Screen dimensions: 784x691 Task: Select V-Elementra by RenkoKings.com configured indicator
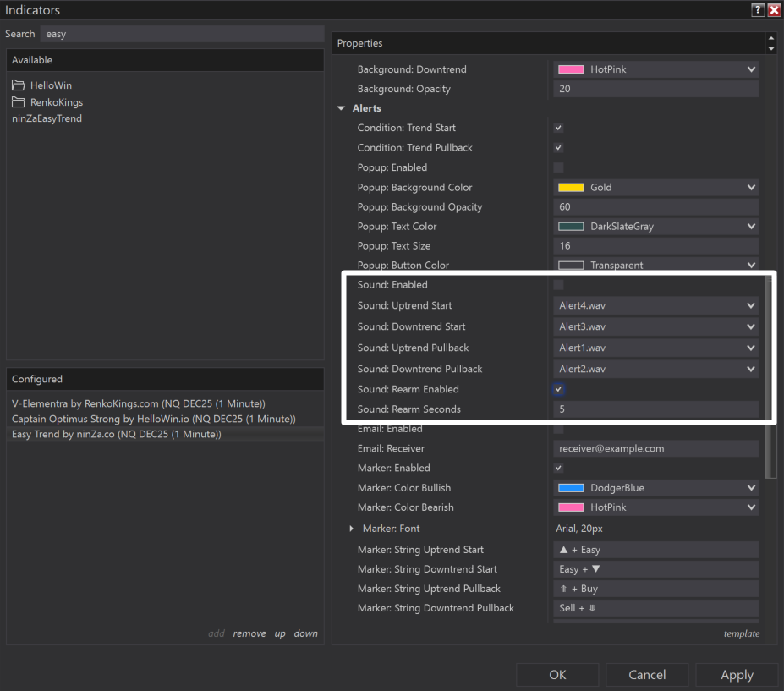point(165,403)
